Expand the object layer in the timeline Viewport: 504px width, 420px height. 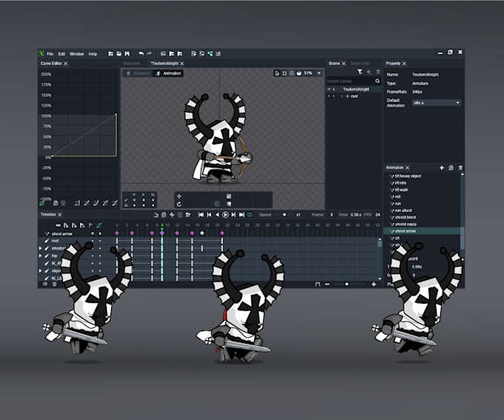(40, 271)
